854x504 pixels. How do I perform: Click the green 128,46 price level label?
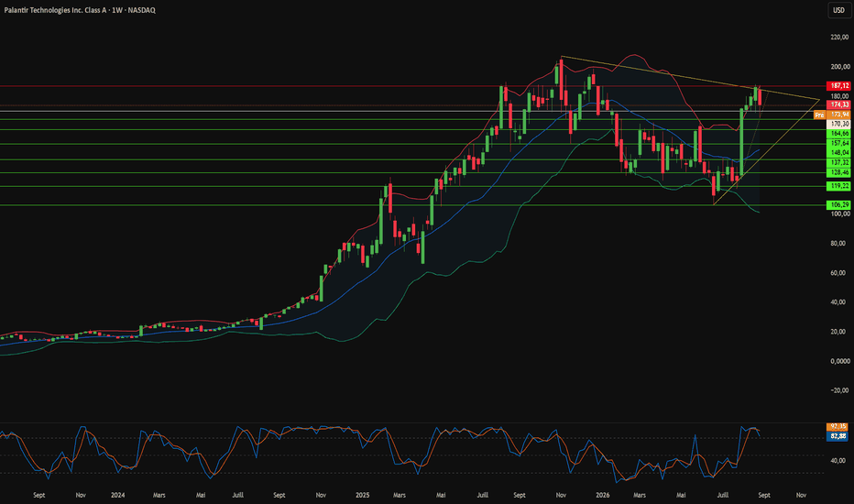tap(838, 172)
